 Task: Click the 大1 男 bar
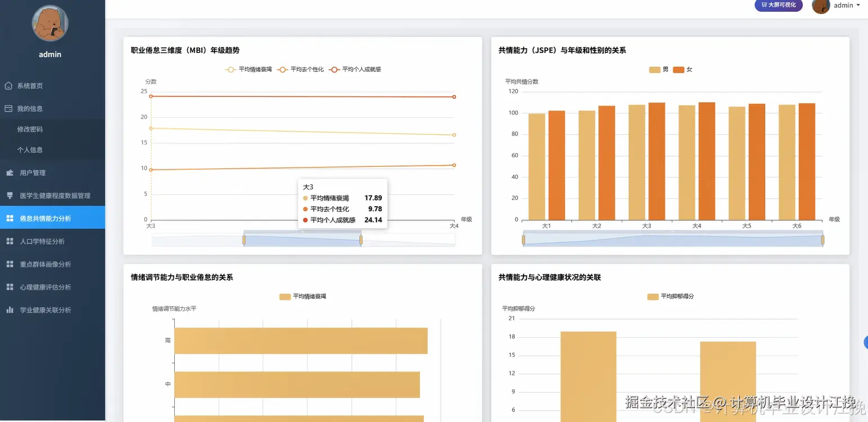(537, 167)
